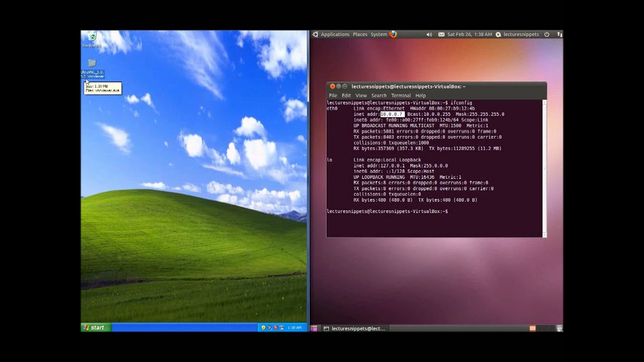Click the terminal title bar text
Image resolution: width=644 pixels, height=362 pixels.
(408, 86)
